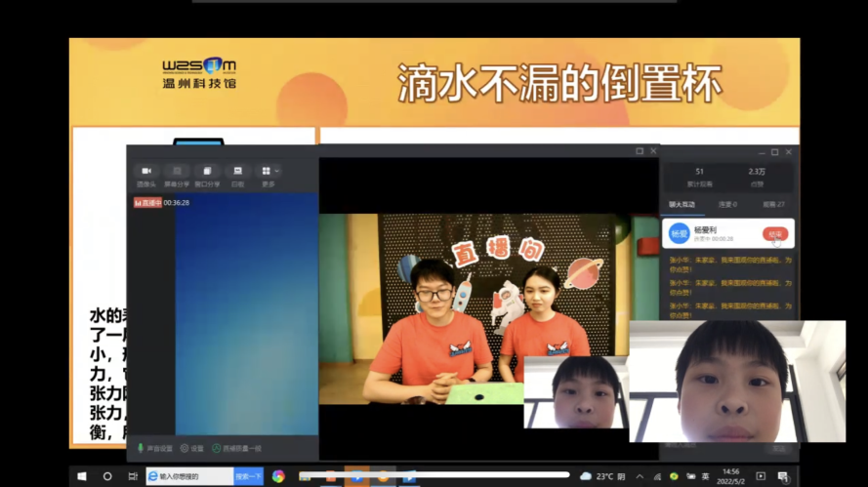Click the 直播中 live status badge
The width and height of the screenshot is (868, 487).
pyautogui.click(x=147, y=202)
